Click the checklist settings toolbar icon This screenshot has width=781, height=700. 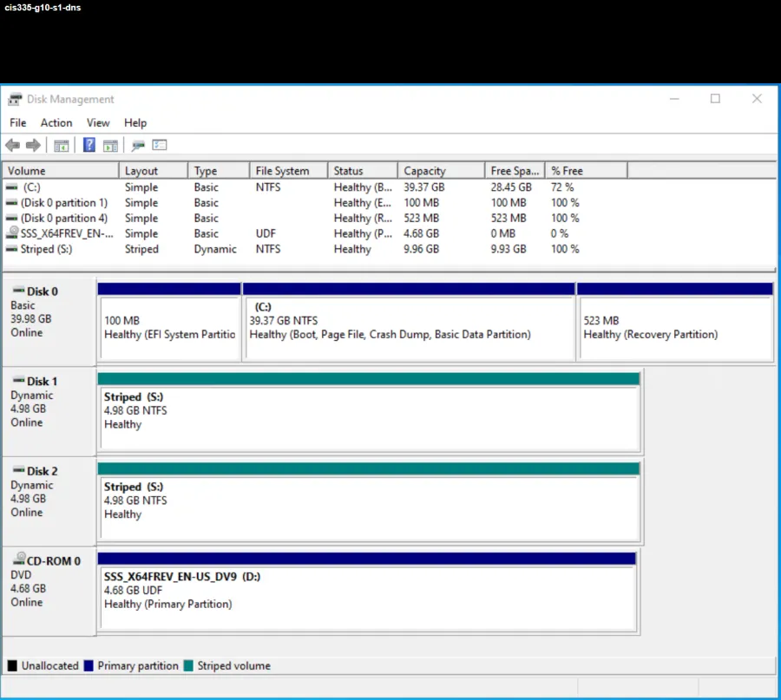(x=160, y=145)
